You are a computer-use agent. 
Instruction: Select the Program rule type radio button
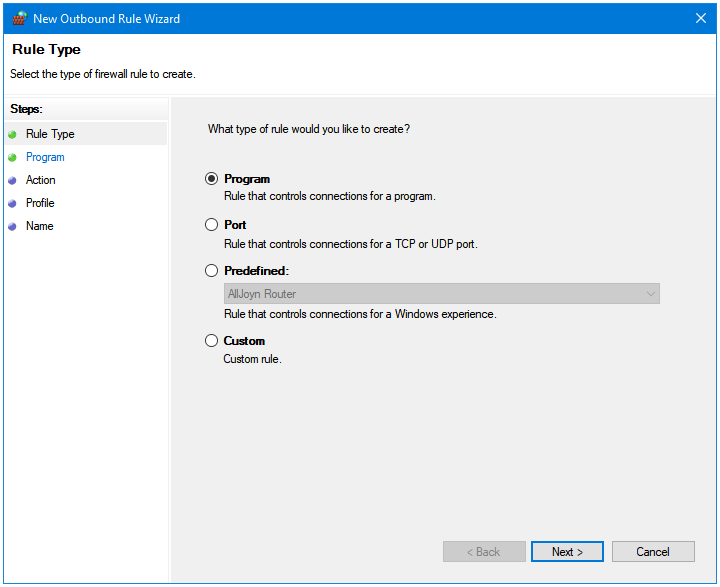211,179
